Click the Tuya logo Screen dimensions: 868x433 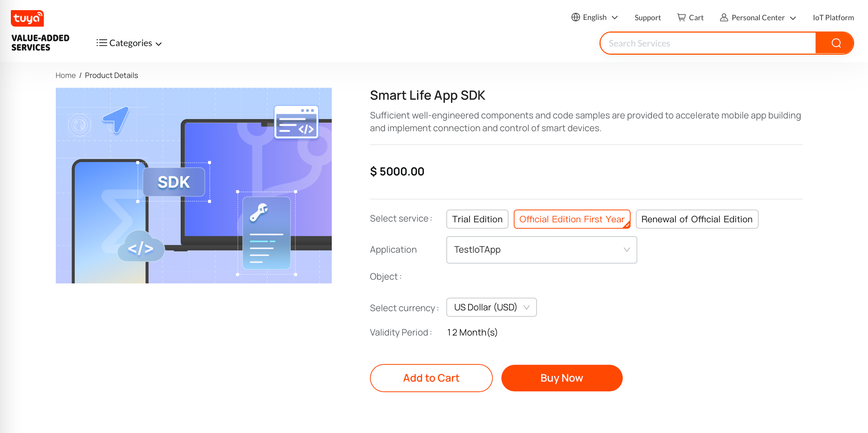click(x=27, y=18)
